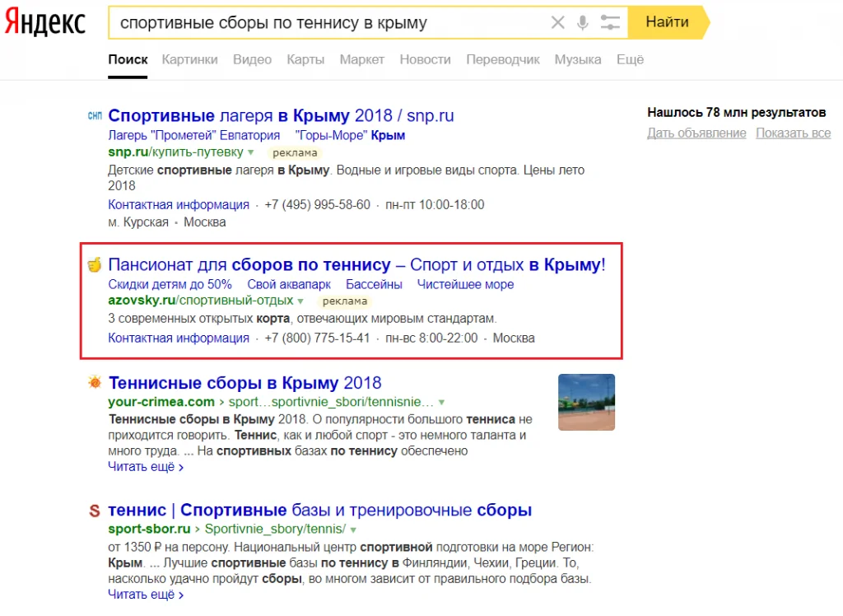Click the "Дать объявление" link
843x616 pixels.
(x=696, y=133)
